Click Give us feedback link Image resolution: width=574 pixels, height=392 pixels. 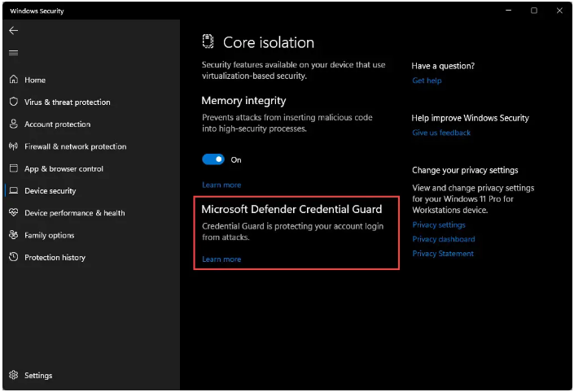pyautogui.click(x=441, y=133)
